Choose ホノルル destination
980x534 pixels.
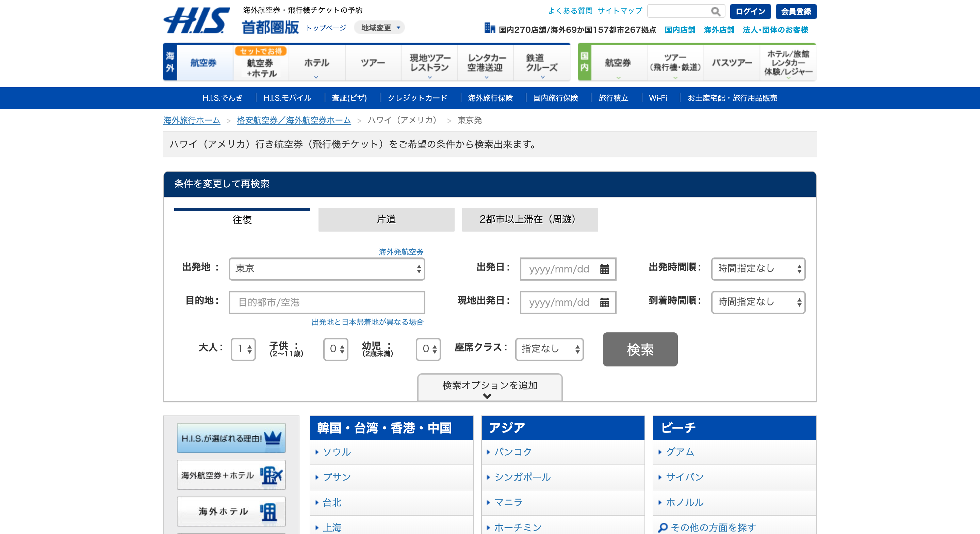point(684,502)
